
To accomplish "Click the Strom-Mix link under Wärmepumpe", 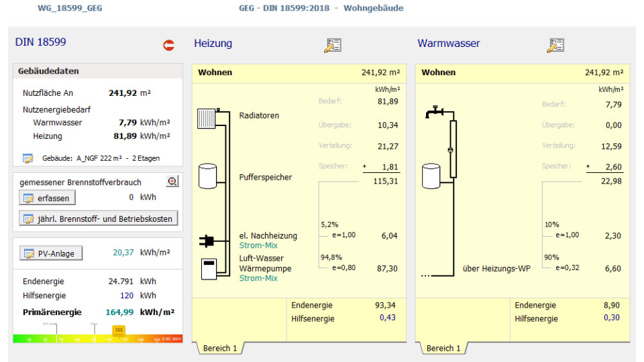I will pyautogui.click(x=258, y=278).
